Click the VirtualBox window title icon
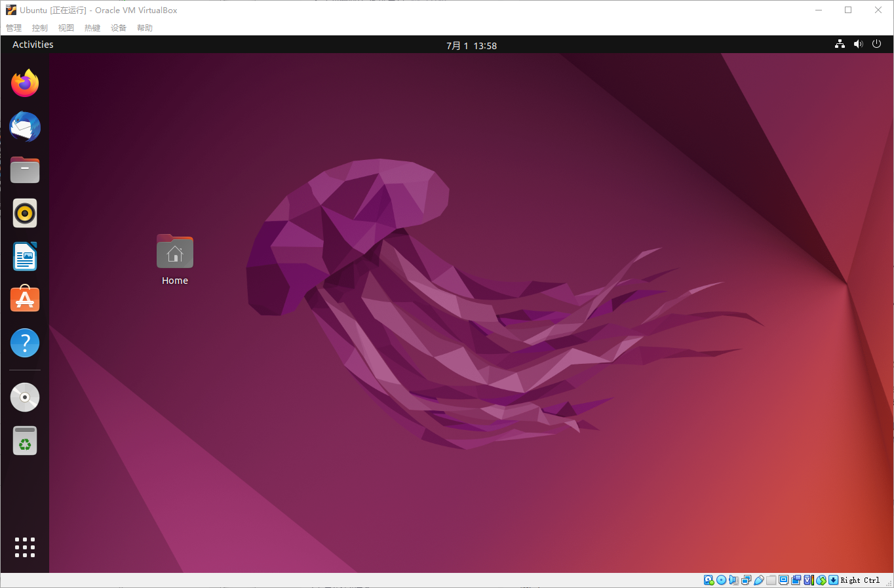This screenshot has width=894, height=588. coord(11,10)
